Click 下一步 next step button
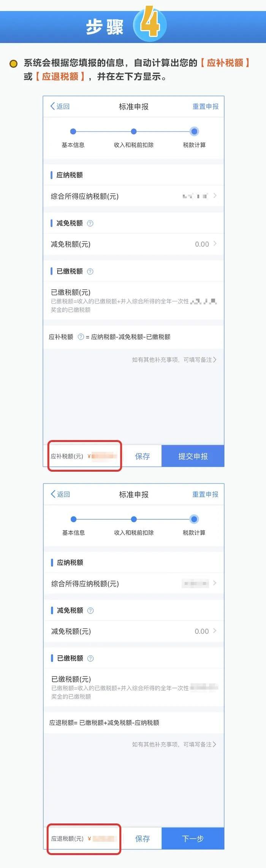Viewport: 266px width, 868px height. click(x=193, y=838)
